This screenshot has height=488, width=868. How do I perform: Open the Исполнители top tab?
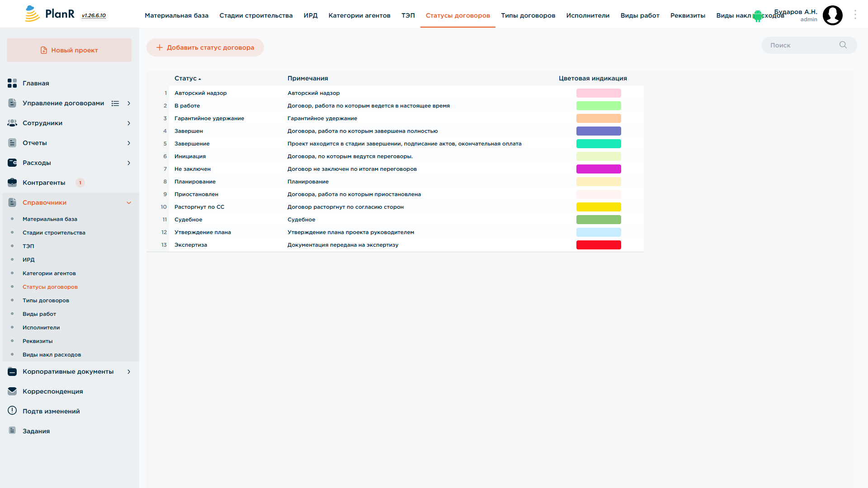(x=588, y=15)
